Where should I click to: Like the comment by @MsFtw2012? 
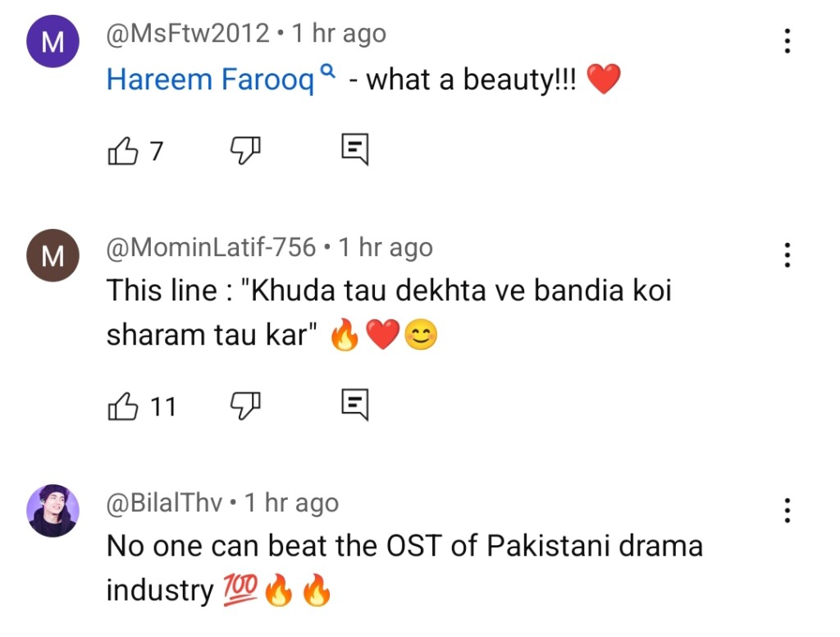123,150
